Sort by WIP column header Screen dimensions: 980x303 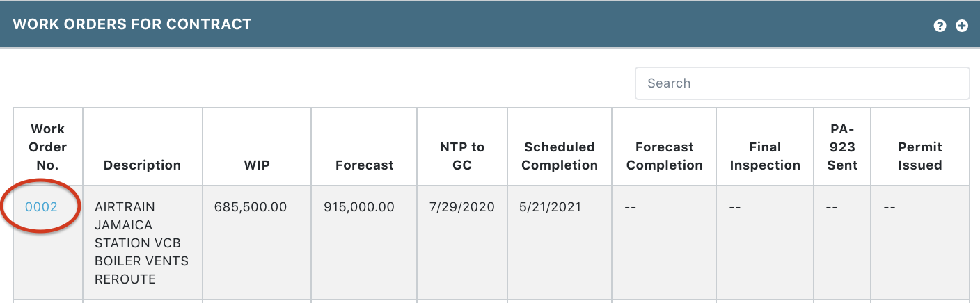click(x=257, y=165)
